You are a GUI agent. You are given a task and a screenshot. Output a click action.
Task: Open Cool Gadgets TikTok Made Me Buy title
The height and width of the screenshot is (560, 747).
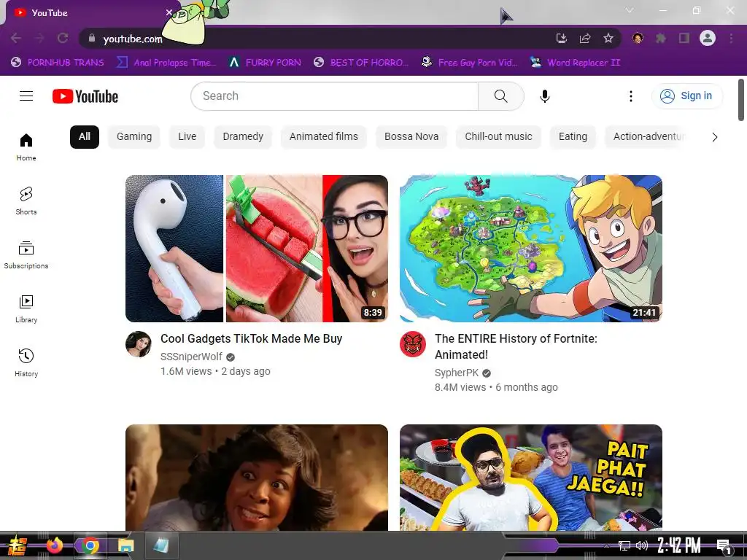point(251,338)
